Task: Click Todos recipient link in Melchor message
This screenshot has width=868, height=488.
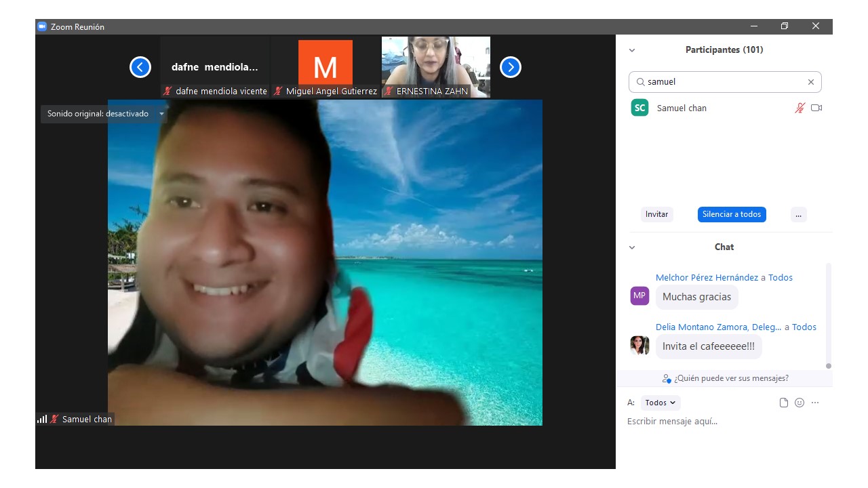Action: [781, 277]
